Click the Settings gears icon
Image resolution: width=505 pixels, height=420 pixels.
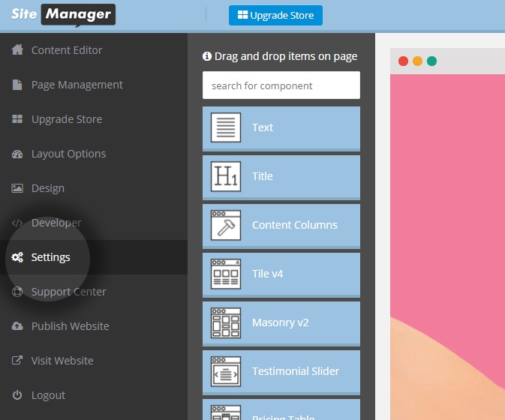coord(17,257)
